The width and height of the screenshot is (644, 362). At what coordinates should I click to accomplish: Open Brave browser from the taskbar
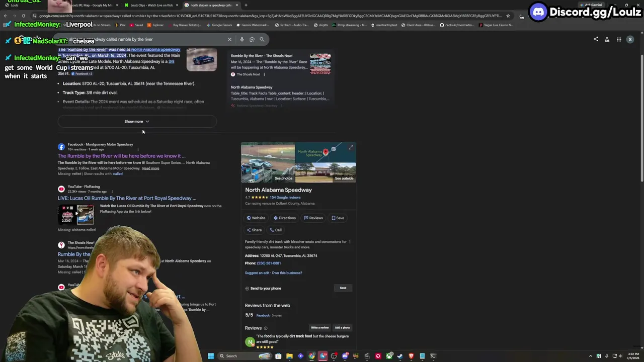tap(411, 356)
